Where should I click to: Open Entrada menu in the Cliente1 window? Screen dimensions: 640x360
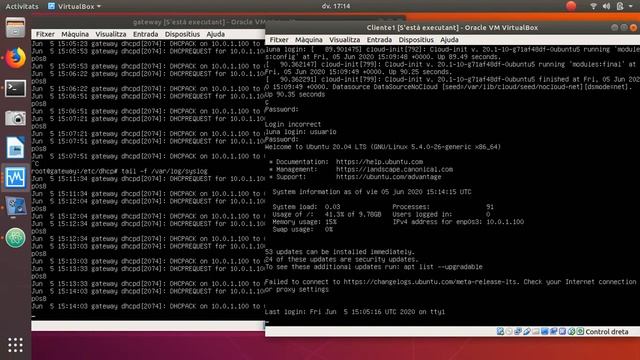click(379, 40)
